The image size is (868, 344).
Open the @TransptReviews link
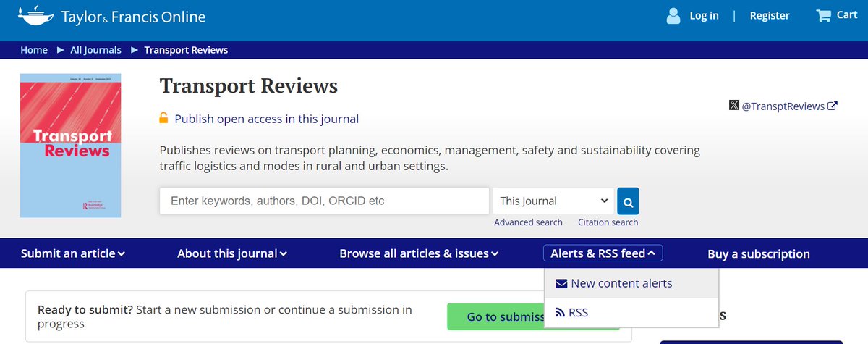point(783,106)
